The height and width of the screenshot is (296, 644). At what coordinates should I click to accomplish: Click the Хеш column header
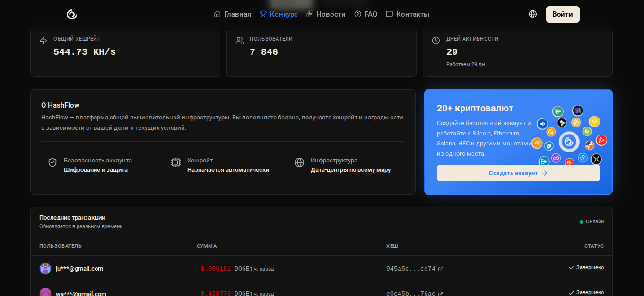(392, 246)
